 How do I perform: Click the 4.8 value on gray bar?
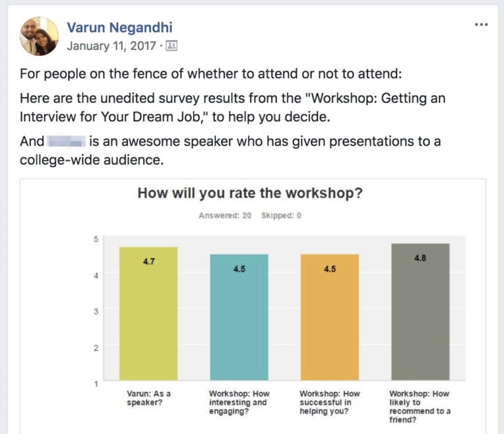(420, 258)
